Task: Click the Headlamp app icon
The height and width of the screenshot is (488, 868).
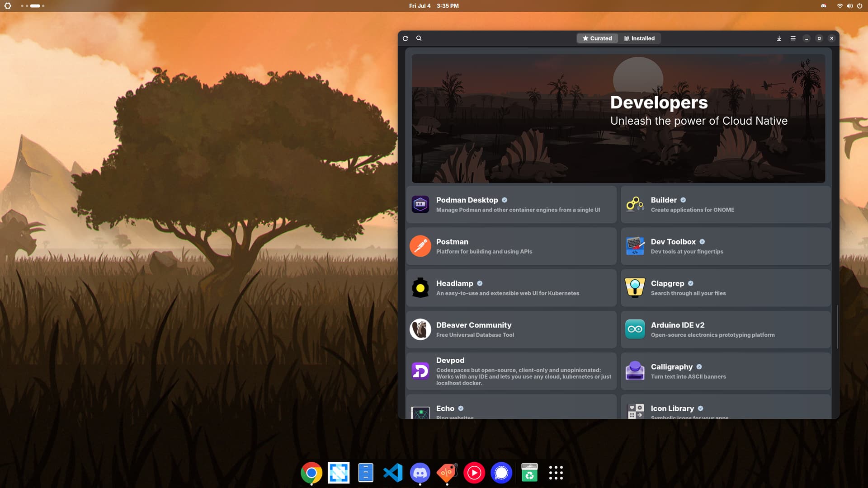Action: (x=420, y=288)
